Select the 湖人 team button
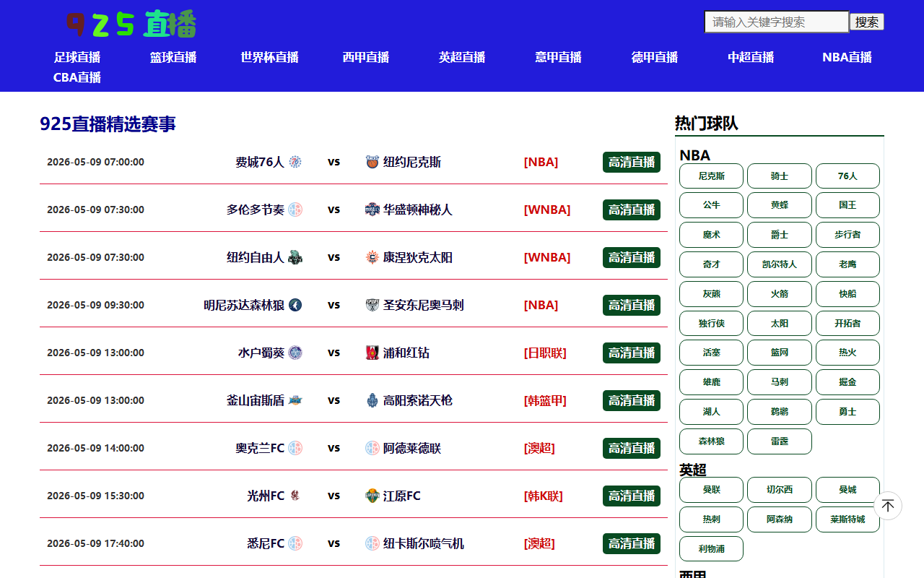The width and height of the screenshot is (924, 578). click(x=711, y=412)
